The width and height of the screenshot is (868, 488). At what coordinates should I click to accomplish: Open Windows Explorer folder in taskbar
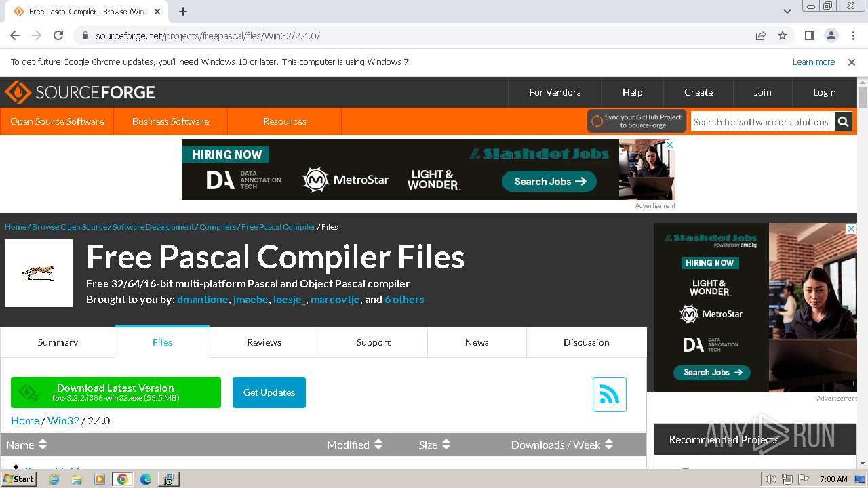77,479
